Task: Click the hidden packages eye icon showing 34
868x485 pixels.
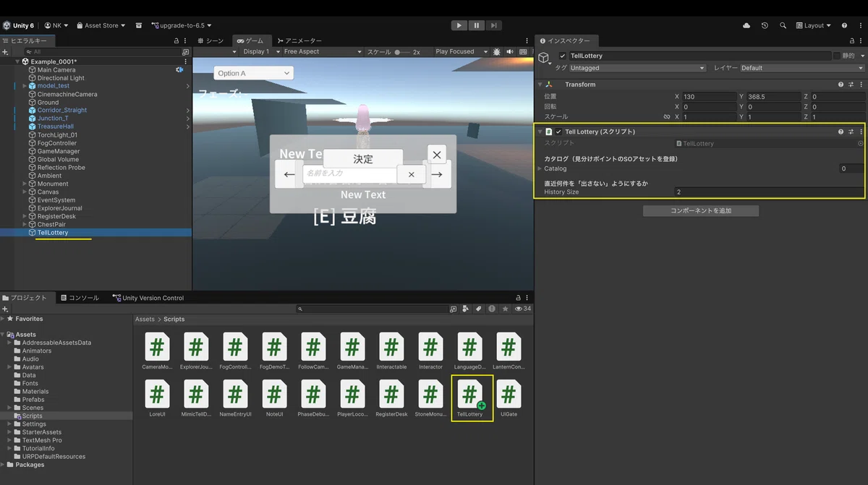Action: (x=522, y=309)
